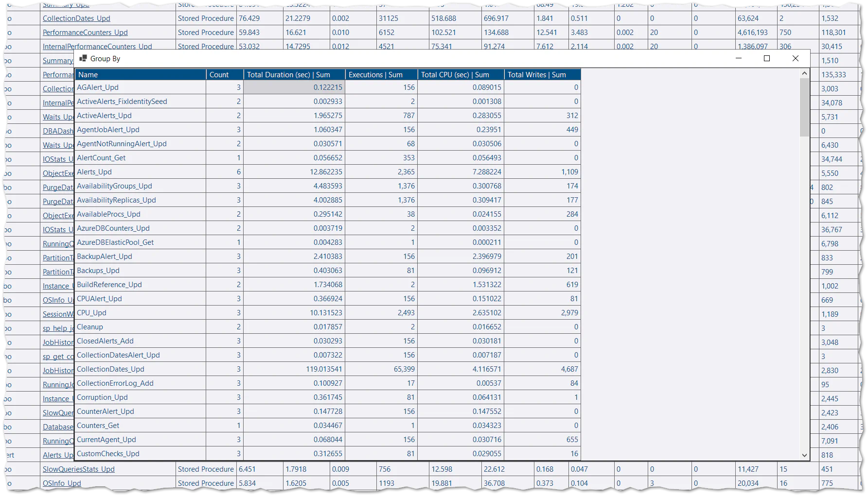Click the 4,687 total writes cell

[x=542, y=369]
